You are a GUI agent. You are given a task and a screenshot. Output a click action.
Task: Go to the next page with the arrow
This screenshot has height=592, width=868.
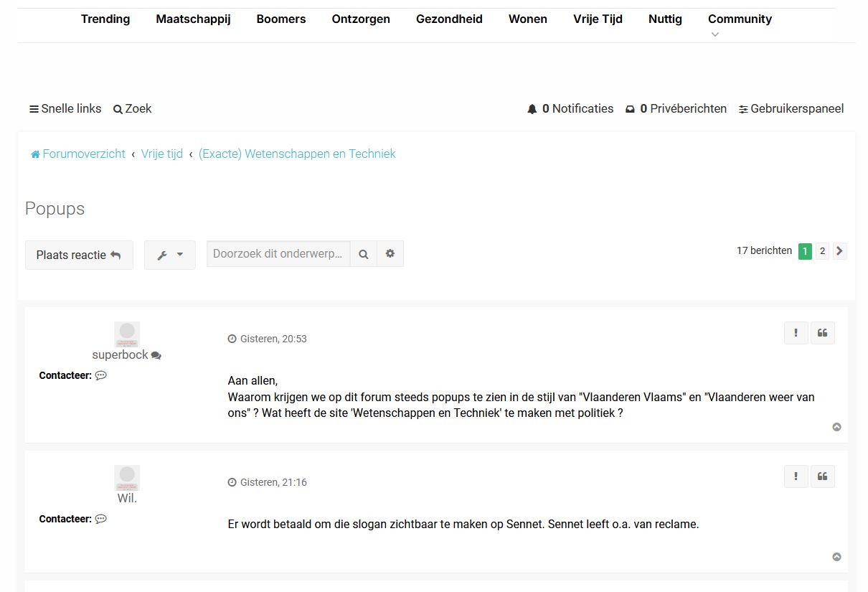pos(839,251)
